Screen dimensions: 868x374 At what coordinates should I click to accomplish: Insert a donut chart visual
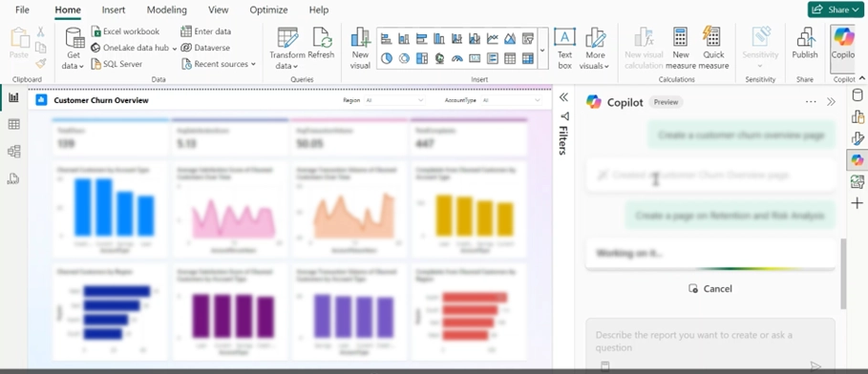(404, 57)
